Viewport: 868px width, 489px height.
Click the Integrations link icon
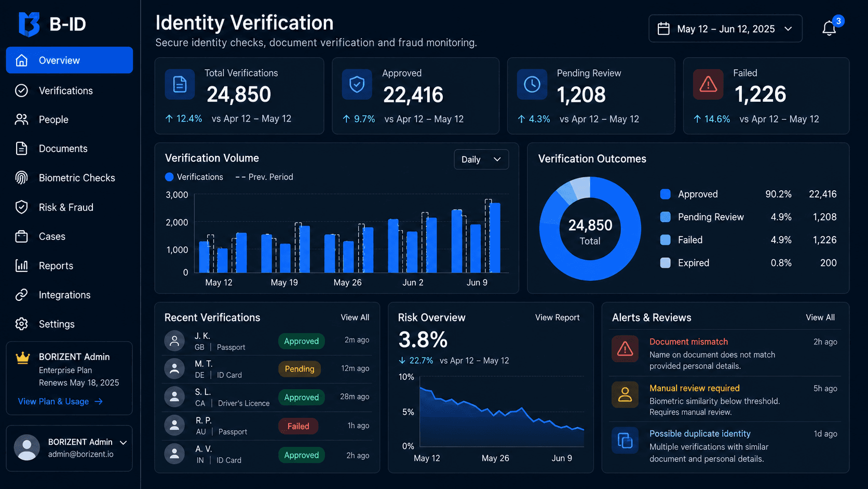coord(21,295)
